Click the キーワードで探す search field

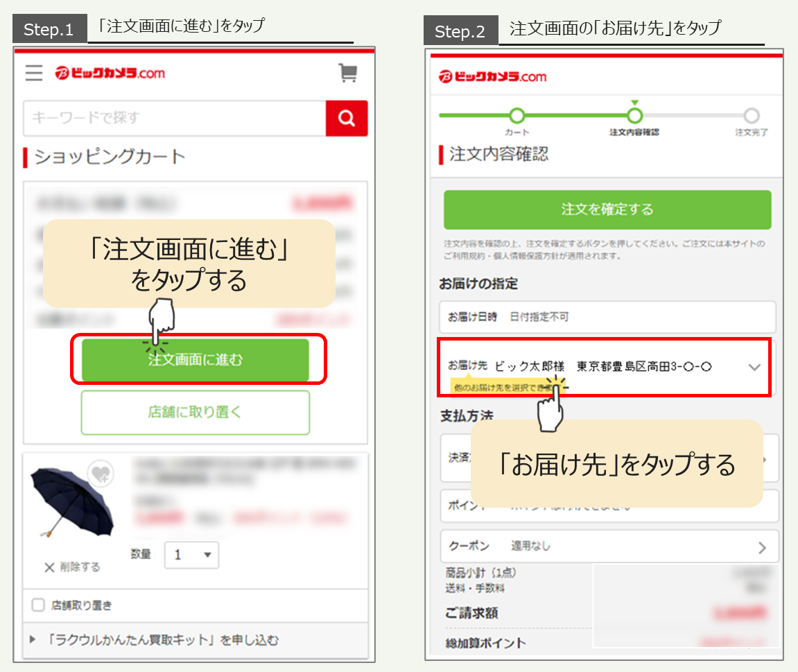coord(174,118)
